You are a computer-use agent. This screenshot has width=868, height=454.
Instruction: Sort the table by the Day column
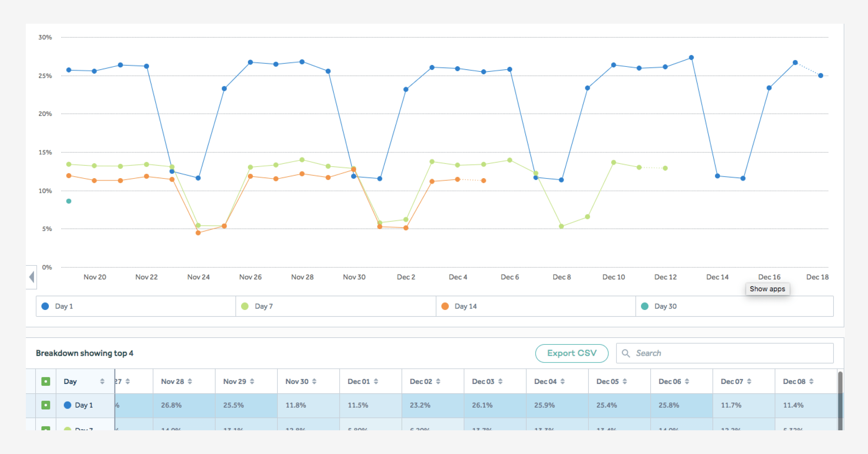click(x=102, y=381)
